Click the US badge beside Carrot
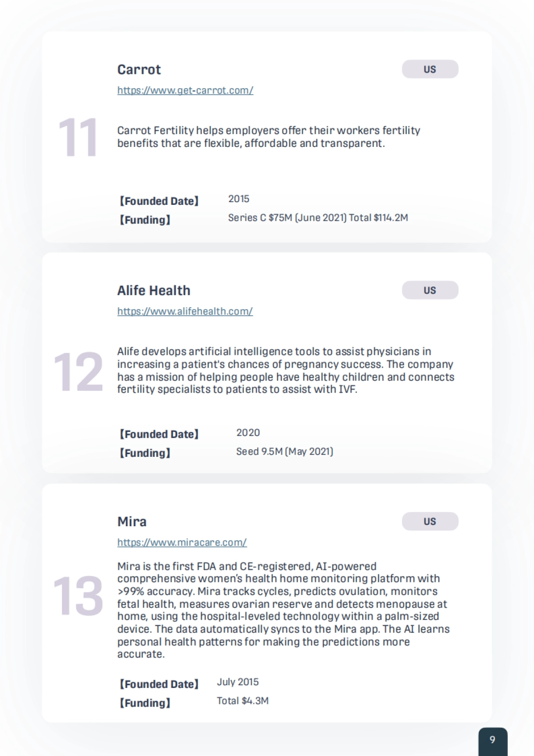 coord(430,69)
